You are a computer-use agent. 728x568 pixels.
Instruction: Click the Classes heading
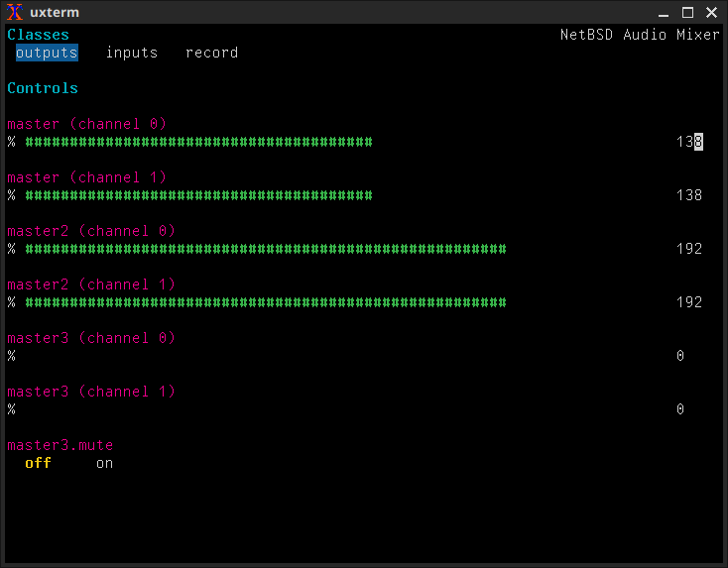[38, 35]
